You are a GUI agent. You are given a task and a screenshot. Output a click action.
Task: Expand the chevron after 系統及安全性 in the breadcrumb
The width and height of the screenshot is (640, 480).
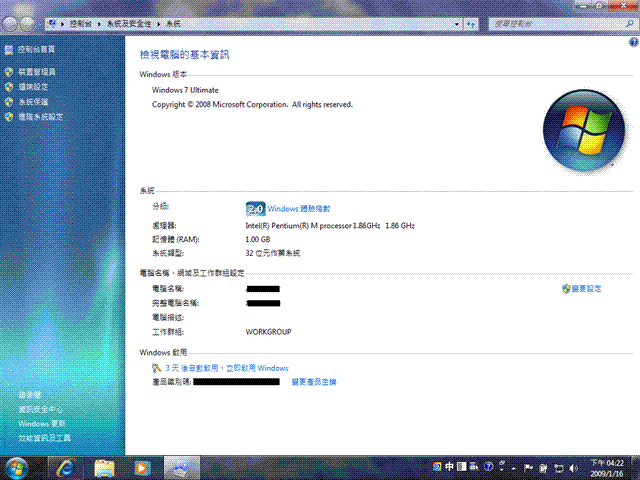click(158, 24)
